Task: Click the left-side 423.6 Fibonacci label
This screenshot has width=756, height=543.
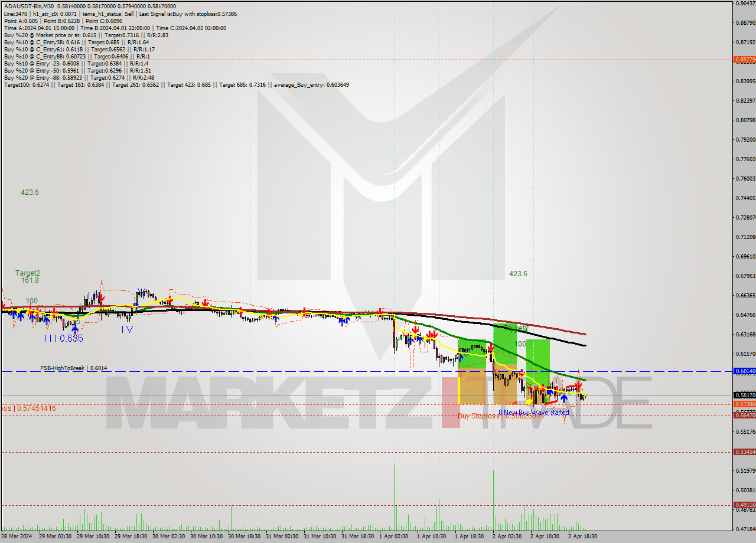Action: coord(30,192)
